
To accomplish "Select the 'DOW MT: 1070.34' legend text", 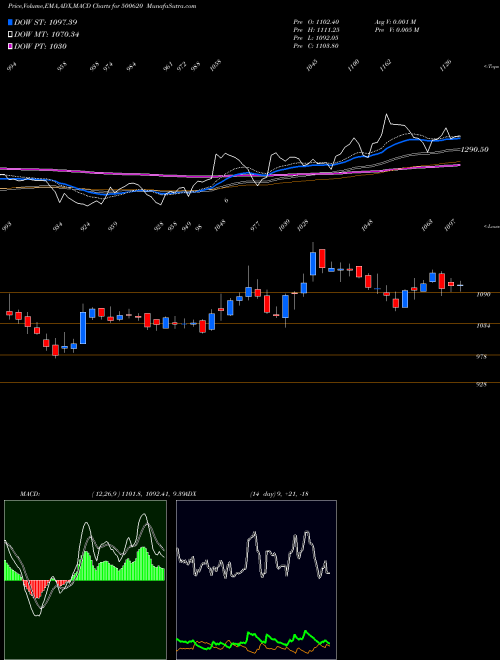I will [46, 35].
